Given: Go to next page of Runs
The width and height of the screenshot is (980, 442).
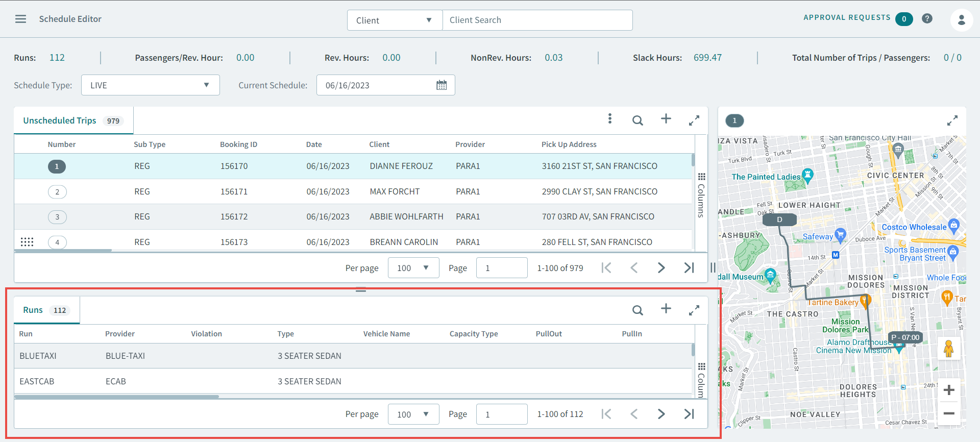Looking at the screenshot, I should pyautogui.click(x=661, y=414).
